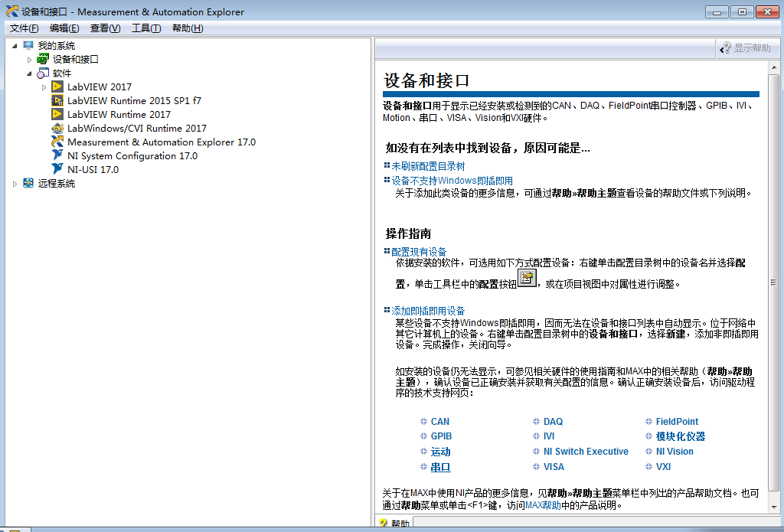Click the bullet icon beside VXI link
784x532 pixels.
click(648, 466)
